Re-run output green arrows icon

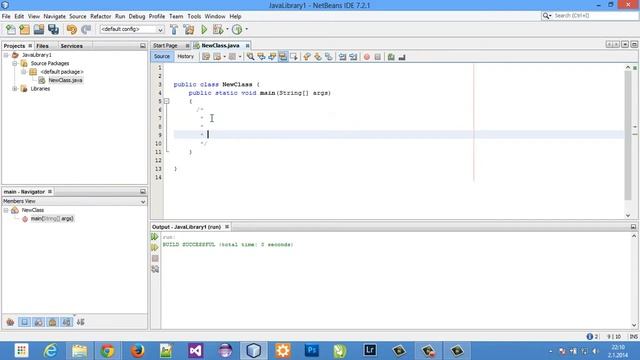[155, 237]
